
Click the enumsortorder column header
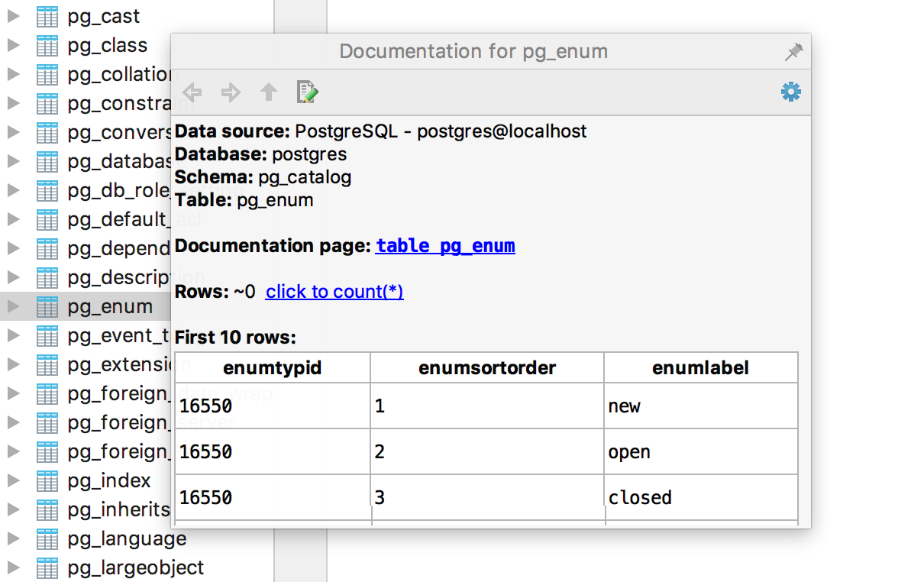coord(487,367)
